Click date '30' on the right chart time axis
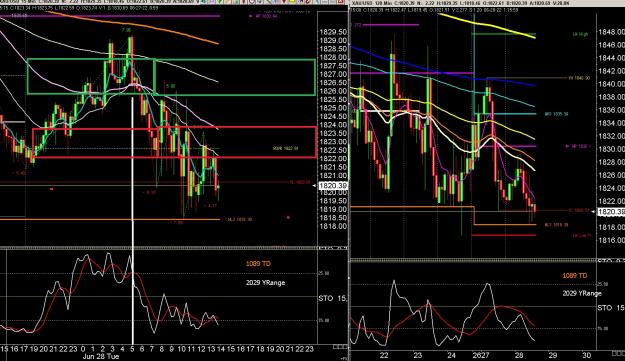 pyautogui.click(x=586, y=355)
